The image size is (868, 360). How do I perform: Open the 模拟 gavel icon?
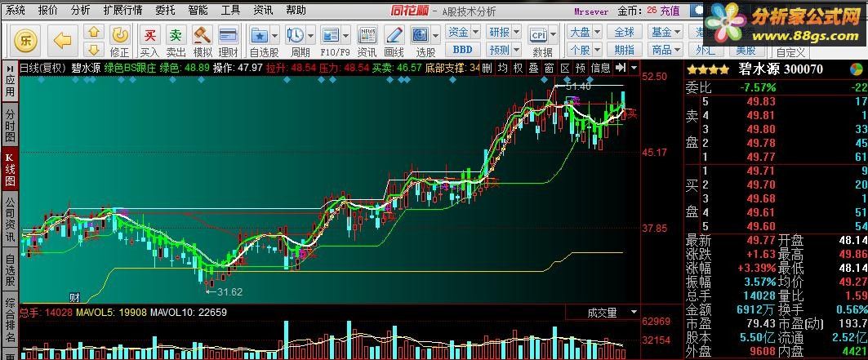point(202,35)
